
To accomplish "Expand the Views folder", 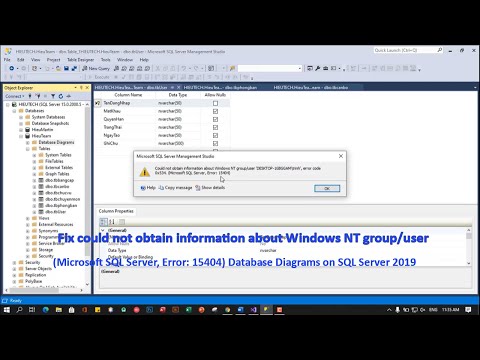I will (28, 218).
